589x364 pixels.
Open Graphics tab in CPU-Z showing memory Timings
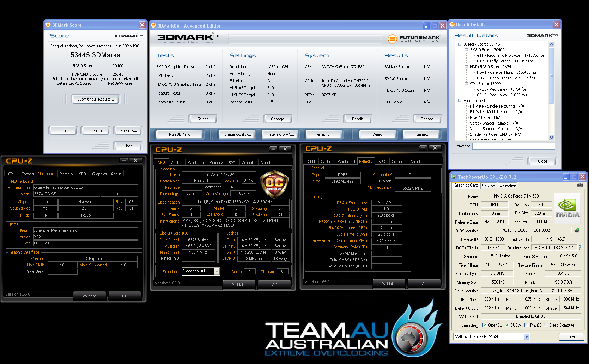click(399, 162)
